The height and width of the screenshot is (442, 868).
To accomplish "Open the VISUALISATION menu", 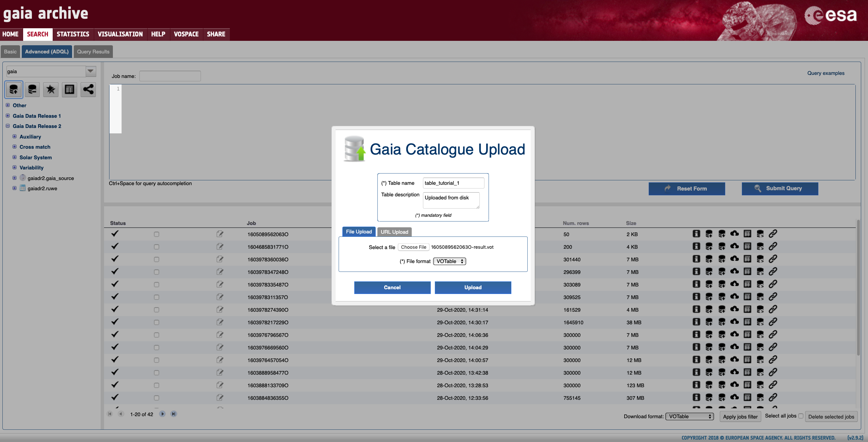I will coord(120,34).
